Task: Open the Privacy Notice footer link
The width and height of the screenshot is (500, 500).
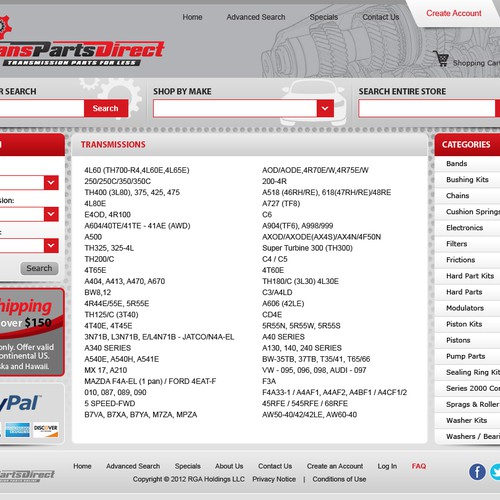Action: click(274, 479)
